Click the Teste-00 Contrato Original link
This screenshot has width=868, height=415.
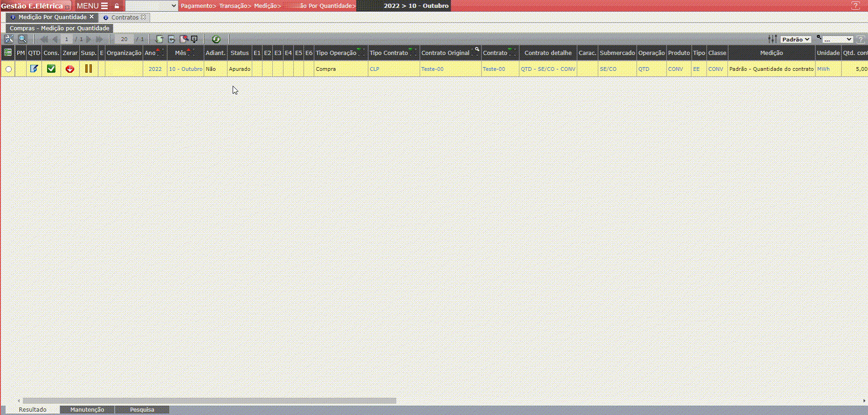click(x=432, y=69)
